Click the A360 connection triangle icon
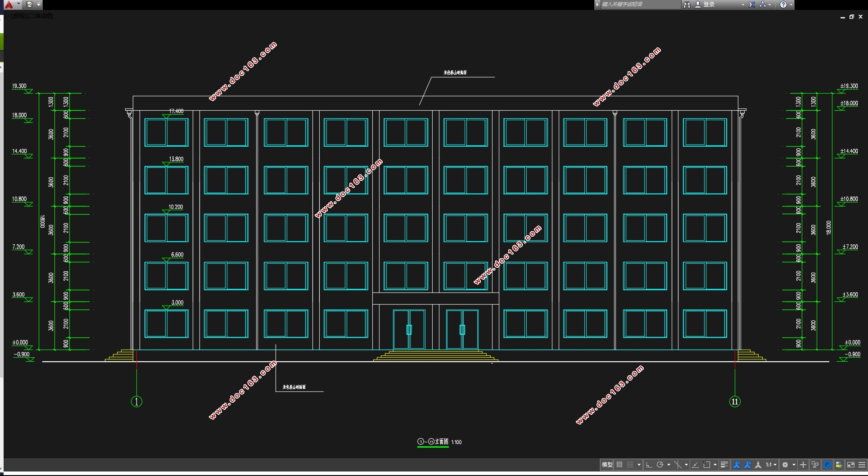868x476 pixels. pos(763,4)
